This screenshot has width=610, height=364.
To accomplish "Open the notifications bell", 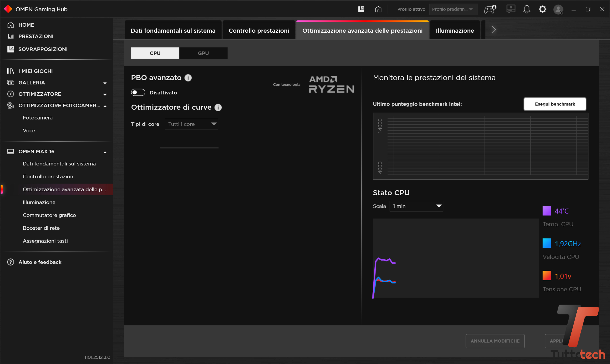I will (527, 9).
